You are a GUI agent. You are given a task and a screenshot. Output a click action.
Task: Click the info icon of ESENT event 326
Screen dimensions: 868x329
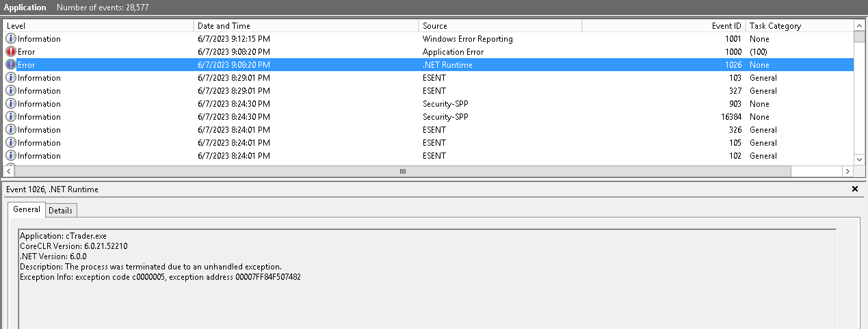tap(11, 130)
